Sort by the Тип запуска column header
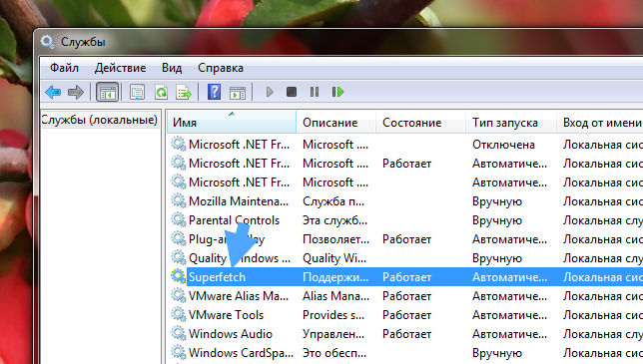The image size is (643, 364). click(x=511, y=122)
